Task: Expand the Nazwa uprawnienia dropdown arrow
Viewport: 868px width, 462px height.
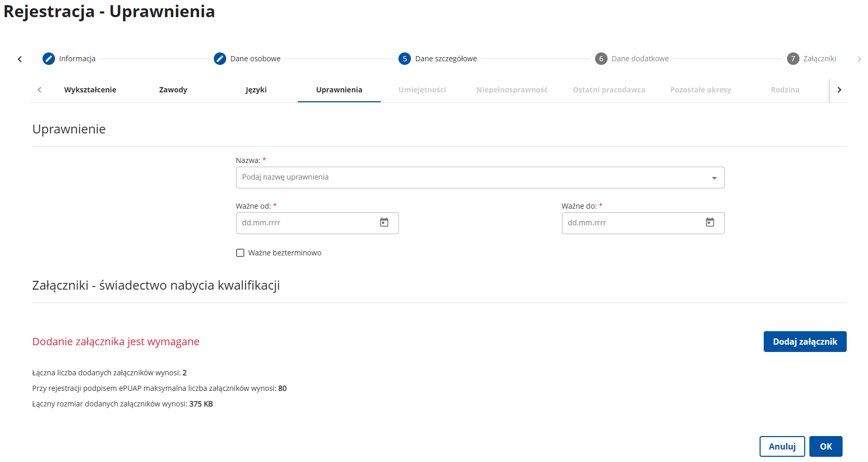Action: click(714, 178)
